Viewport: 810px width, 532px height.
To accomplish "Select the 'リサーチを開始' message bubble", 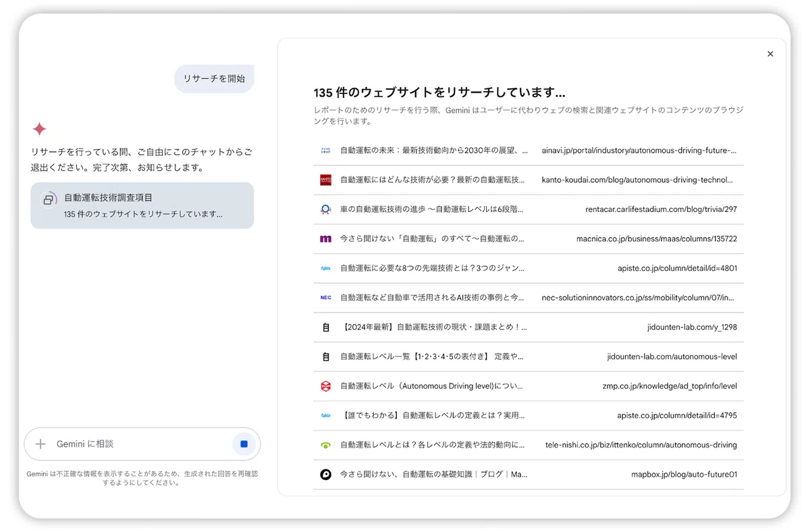I will pyautogui.click(x=214, y=79).
